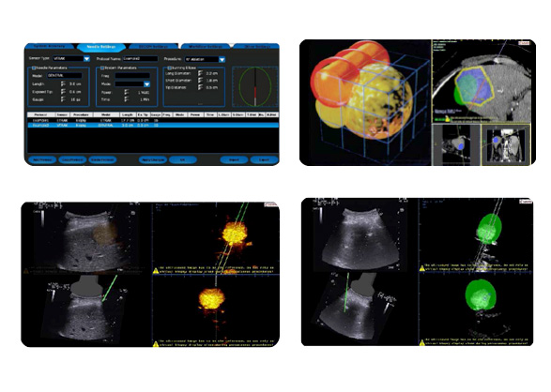Adjust the Exposed Tip stepper
This screenshot has height=392, width=551.
(x=63, y=92)
